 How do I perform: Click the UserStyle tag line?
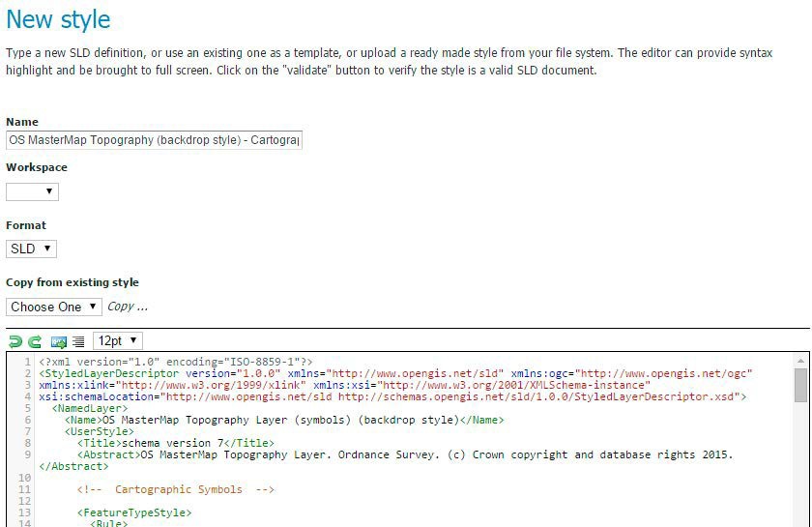pos(100,431)
